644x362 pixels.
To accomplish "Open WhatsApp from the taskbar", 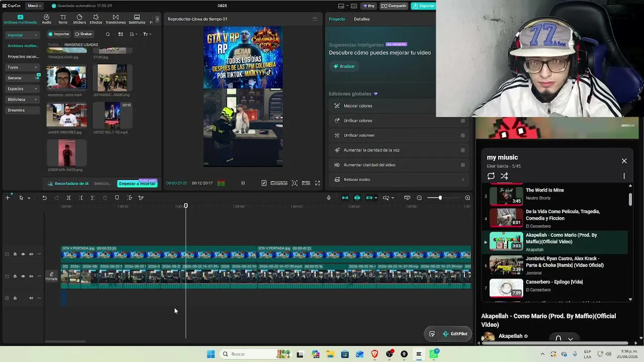I will [x=434, y=354].
